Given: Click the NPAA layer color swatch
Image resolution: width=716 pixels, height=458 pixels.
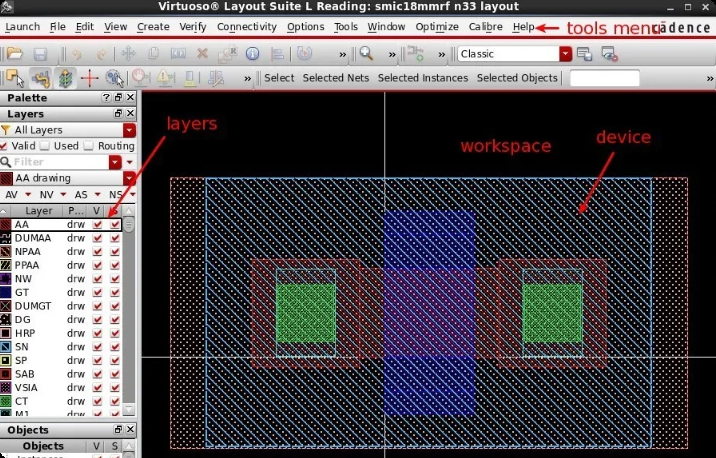Looking at the screenshot, I should (x=5, y=252).
